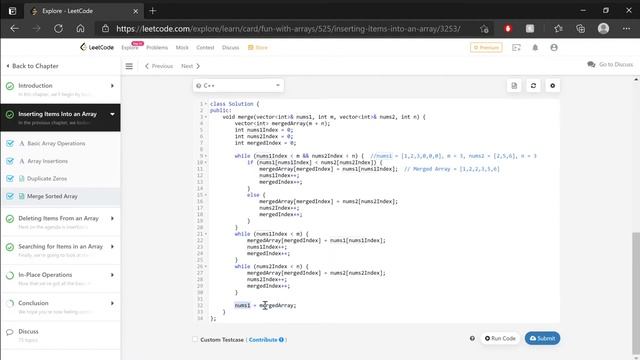Image resolution: width=640 pixels, height=360 pixels.
Task: Toggle the Duplicate Zeros checkbox
Action: click(10, 179)
